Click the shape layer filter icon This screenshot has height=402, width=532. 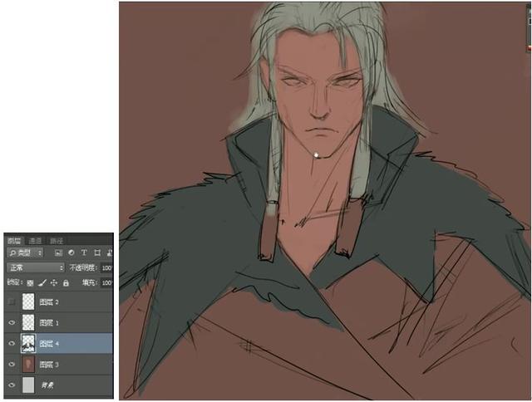tap(96, 252)
